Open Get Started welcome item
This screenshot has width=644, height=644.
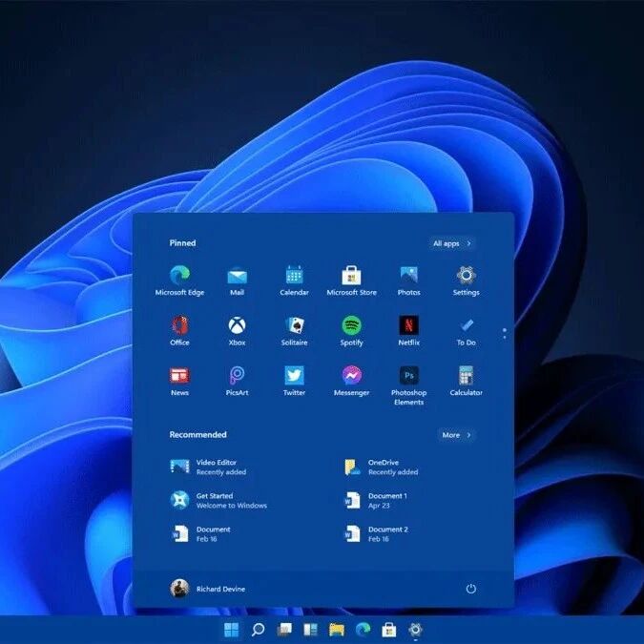218,500
